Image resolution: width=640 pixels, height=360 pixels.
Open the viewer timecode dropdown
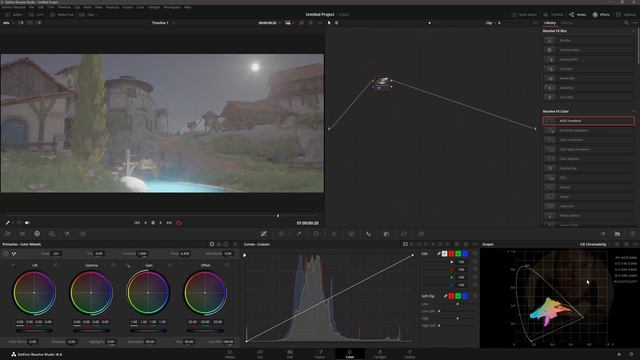(269, 23)
